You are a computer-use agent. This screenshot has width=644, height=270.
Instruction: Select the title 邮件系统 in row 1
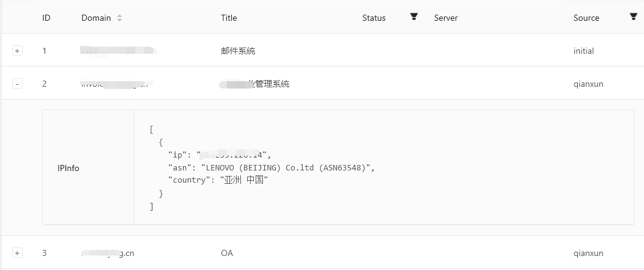pos(238,51)
